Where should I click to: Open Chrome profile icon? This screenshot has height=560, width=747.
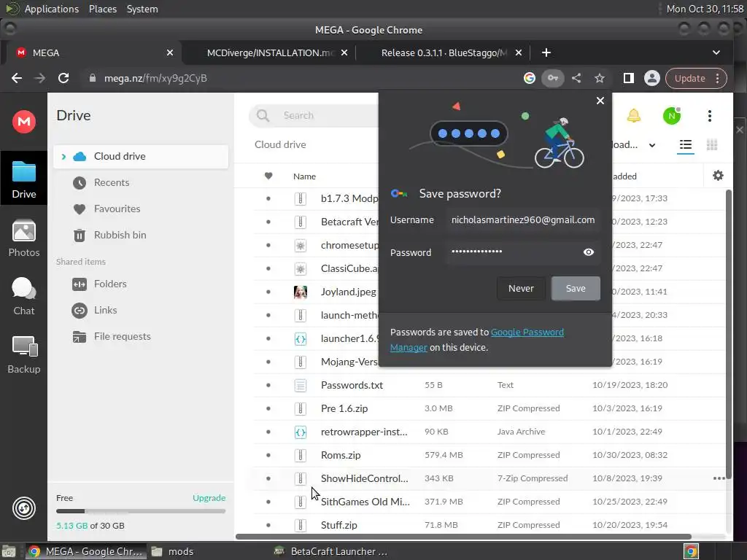651,78
